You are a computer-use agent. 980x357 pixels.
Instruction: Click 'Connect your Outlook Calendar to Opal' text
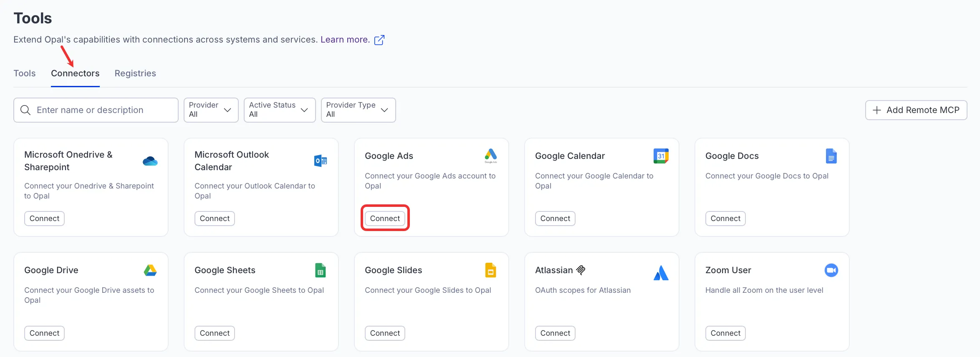pos(255,191)
